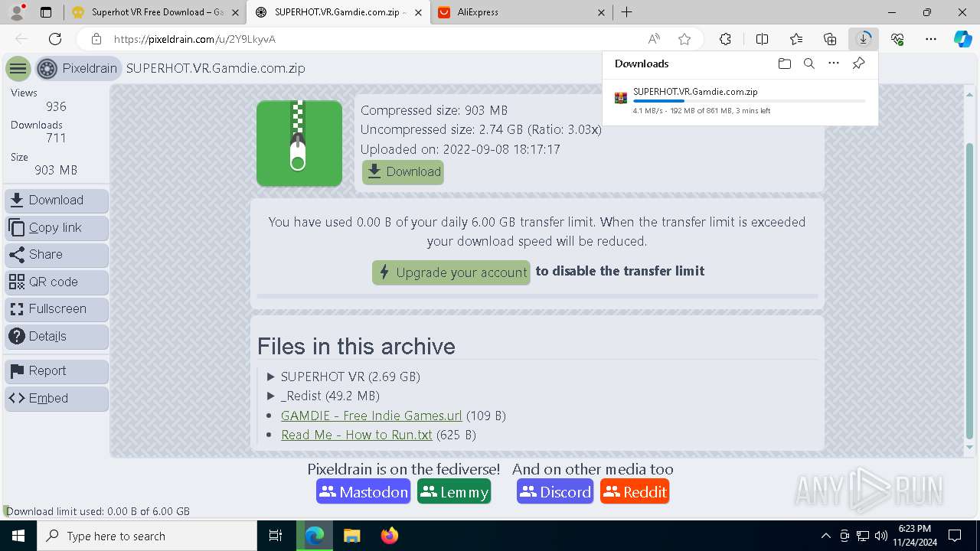
Task: Switch to Superhot VR Free Download tab
Action: click(x=148, y=12)
